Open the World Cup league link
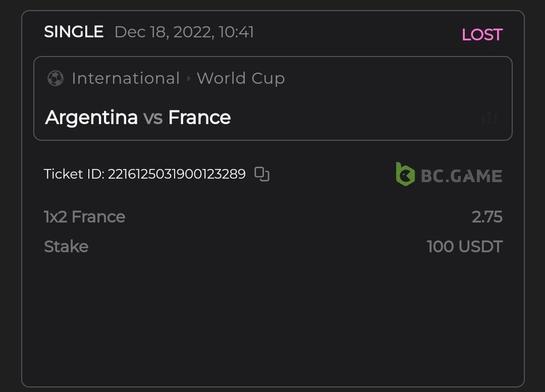545x392 pixels. click(x=241, y=78)
